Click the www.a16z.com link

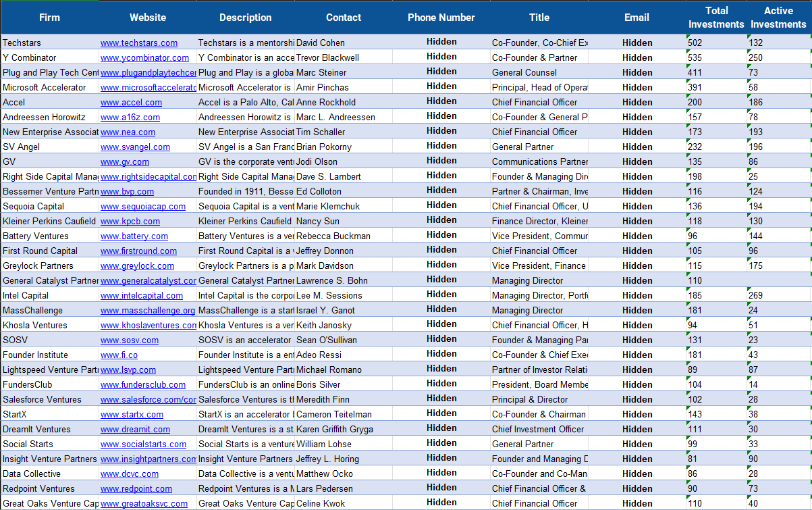click(x=130, y=117)
